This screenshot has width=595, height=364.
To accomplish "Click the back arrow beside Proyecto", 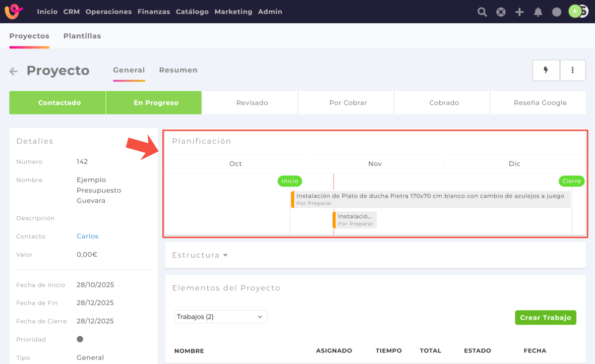I will pyautogui.click(x=14, y=72).
